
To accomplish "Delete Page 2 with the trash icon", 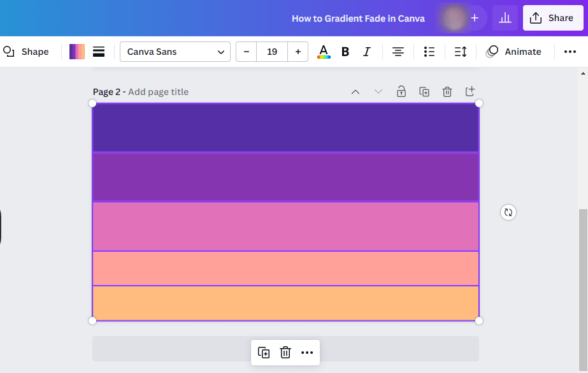I will click(x=447, y=92).
